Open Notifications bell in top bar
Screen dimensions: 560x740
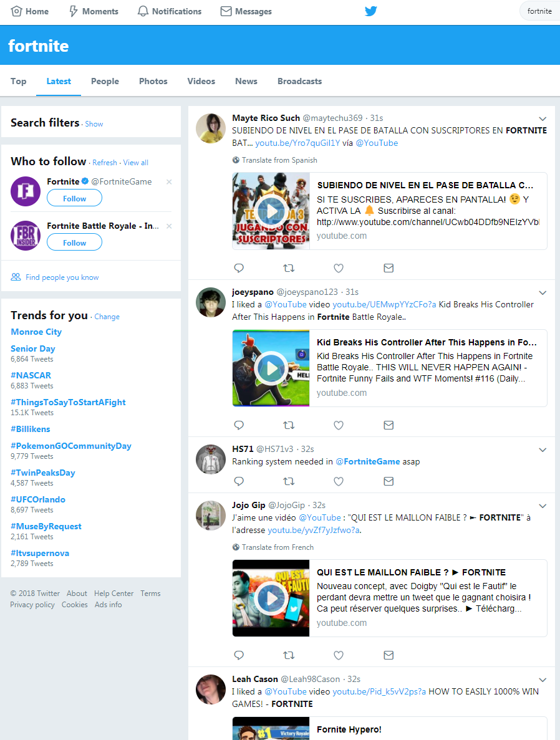169,11
